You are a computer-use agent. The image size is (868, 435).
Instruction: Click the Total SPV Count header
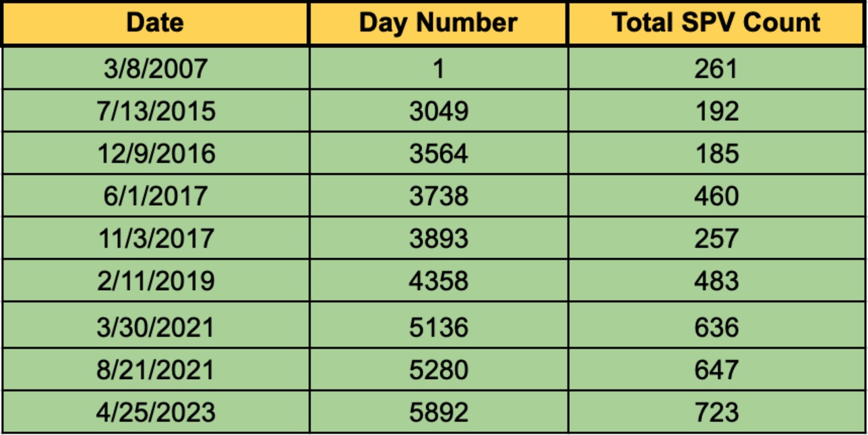tap(716, 23)
